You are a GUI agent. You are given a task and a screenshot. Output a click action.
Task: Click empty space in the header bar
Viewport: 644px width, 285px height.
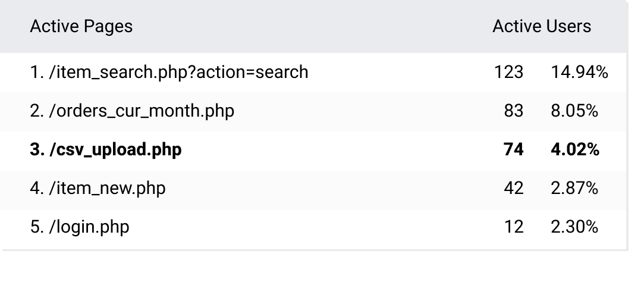pyautogui.click(x=309, y=27)
